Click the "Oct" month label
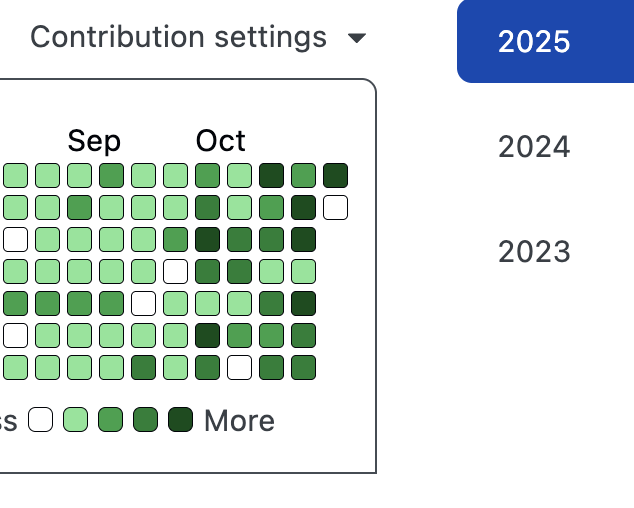Image resolution: width=634 pixels, height=508 pixels. point(220,141)
